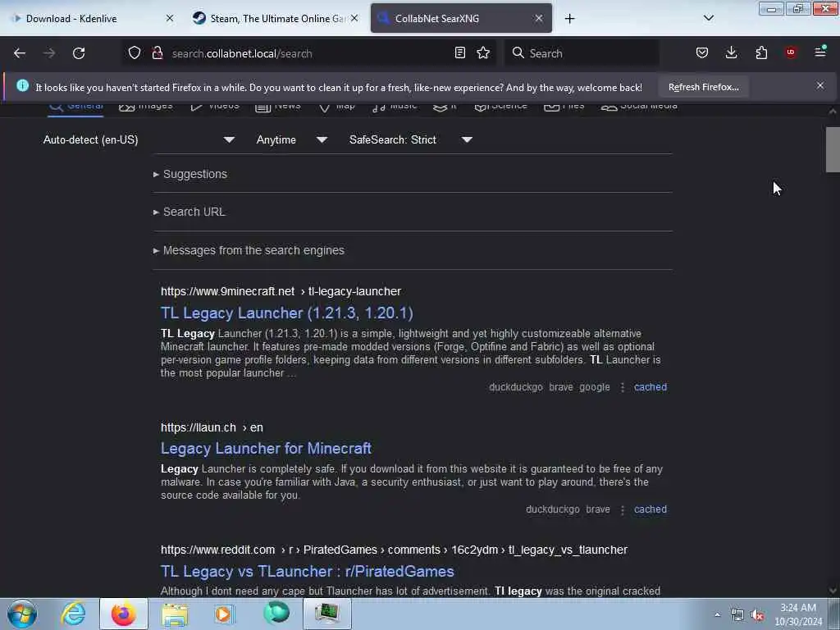The width and height of the screenshot is (840, 630).
Task: Close the Download - Kdenlive tab
Action: coord(169,18)
